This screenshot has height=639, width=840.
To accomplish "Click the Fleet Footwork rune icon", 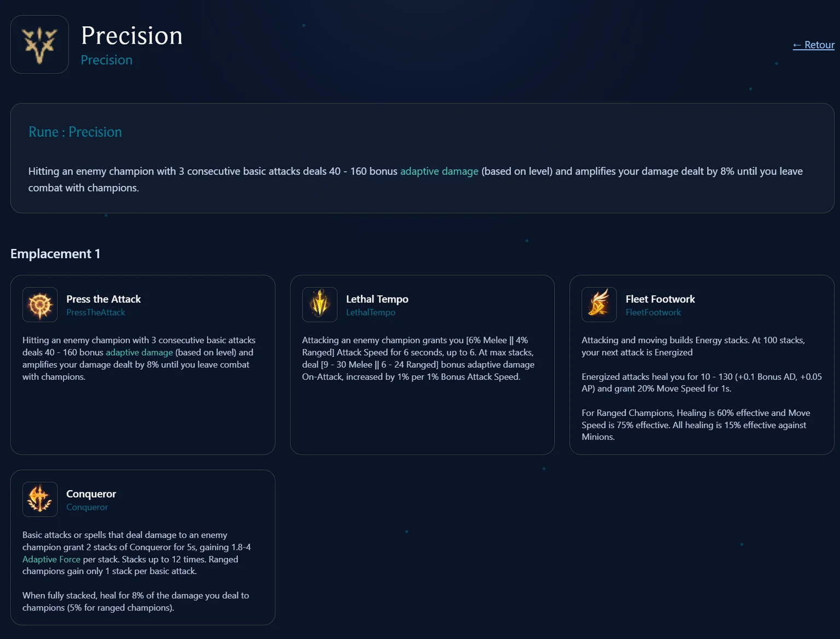I will click(x=599, y=305).
